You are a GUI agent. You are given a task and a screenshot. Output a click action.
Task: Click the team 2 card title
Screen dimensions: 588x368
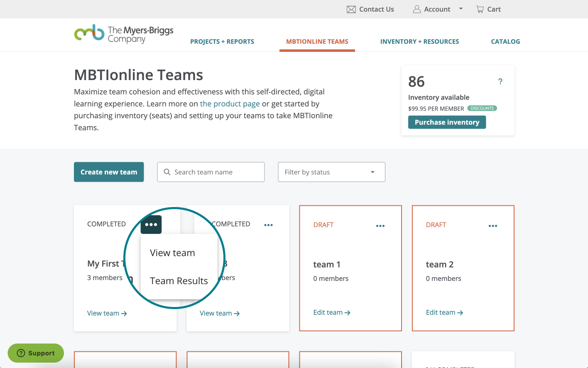point(440,264)
